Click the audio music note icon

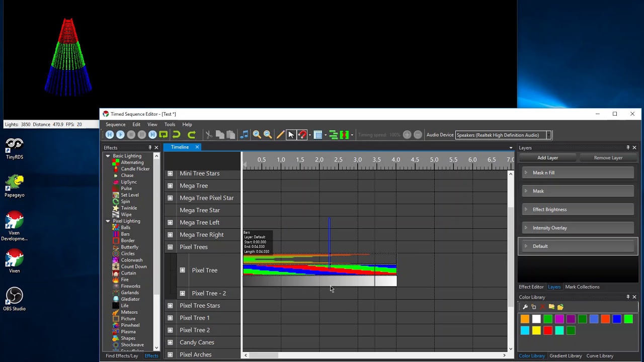244,135
